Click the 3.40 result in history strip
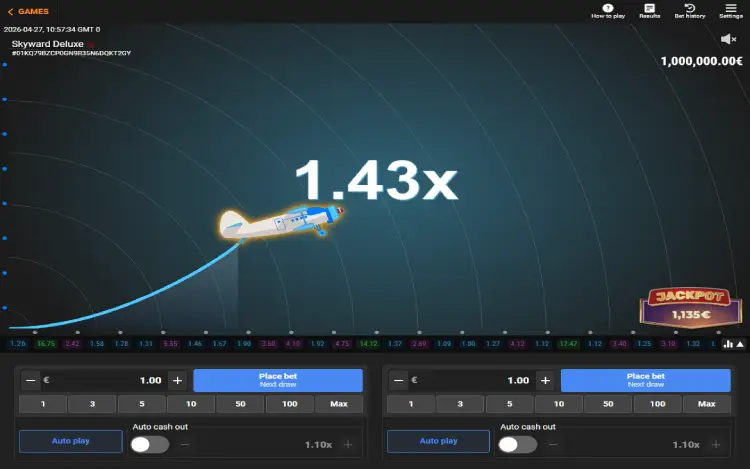The height and width of the screenshot is (469, 750). (619, 344)
